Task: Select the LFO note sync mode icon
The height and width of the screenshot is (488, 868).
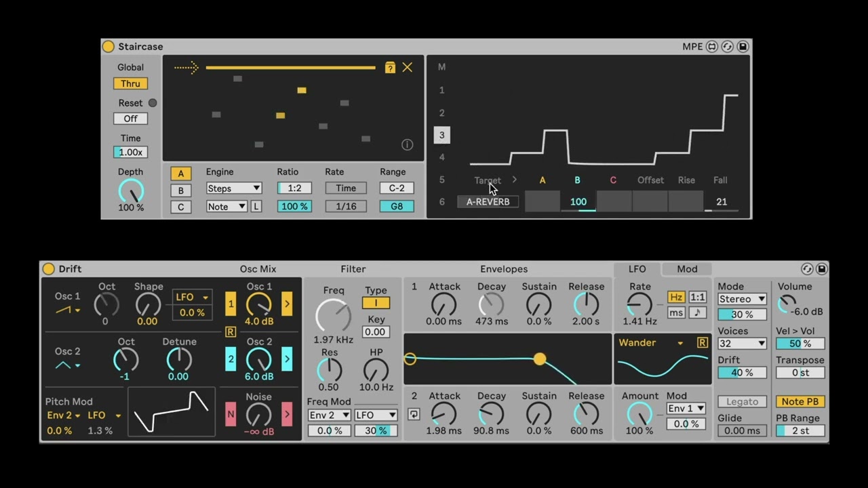Action: pos(697,312)
